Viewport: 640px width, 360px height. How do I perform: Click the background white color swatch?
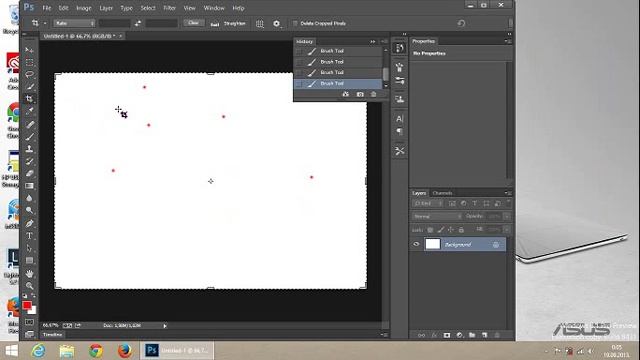(x=33, y=311)
